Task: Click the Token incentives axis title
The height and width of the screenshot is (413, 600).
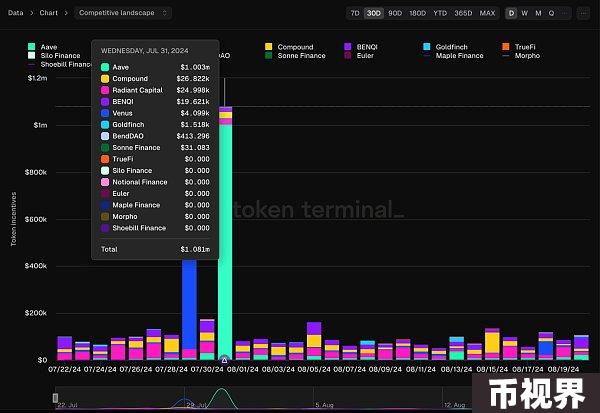Action: tap(13, 219)
